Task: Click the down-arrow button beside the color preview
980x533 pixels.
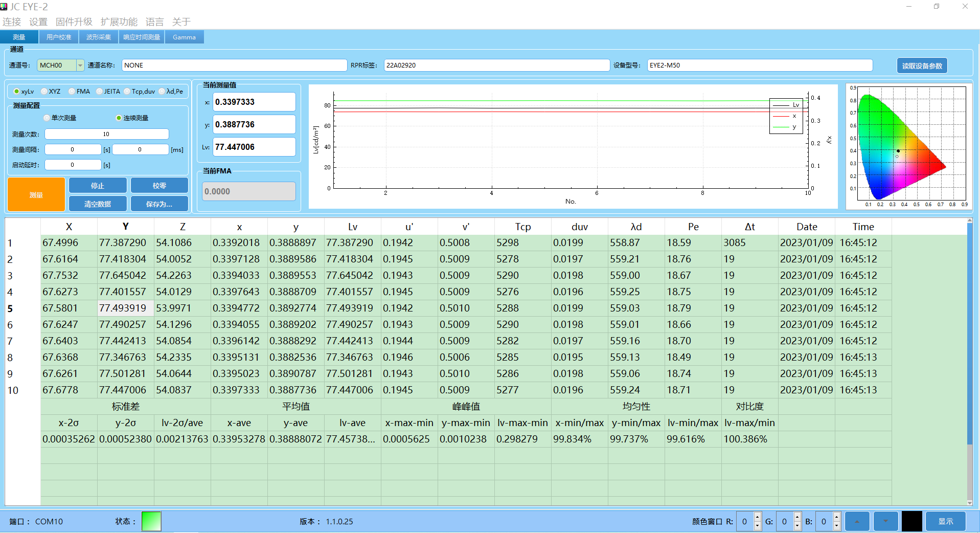Action: point(885,521)
